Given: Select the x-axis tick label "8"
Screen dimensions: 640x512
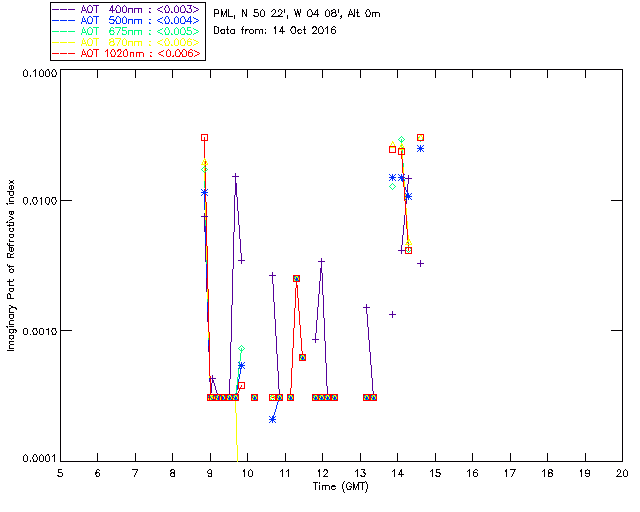Looking at the screenshot, I should pyautogui.click(x=172, y=473).
